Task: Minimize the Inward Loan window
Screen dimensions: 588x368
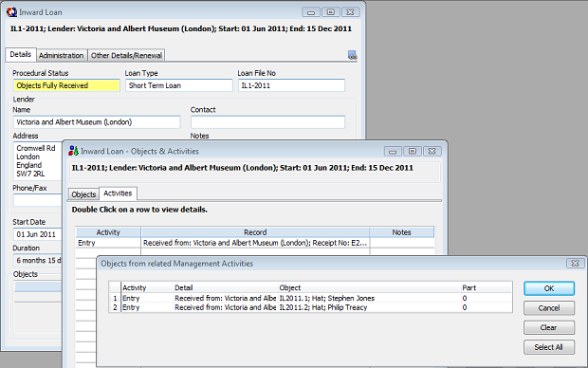Action: (x=311, y=12)
